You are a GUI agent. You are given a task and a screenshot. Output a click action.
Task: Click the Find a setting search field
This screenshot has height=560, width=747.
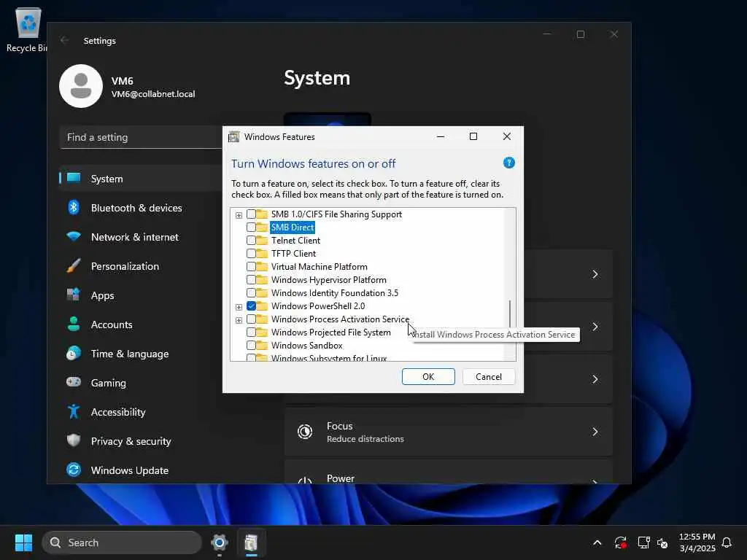click(x=141, y=137)
